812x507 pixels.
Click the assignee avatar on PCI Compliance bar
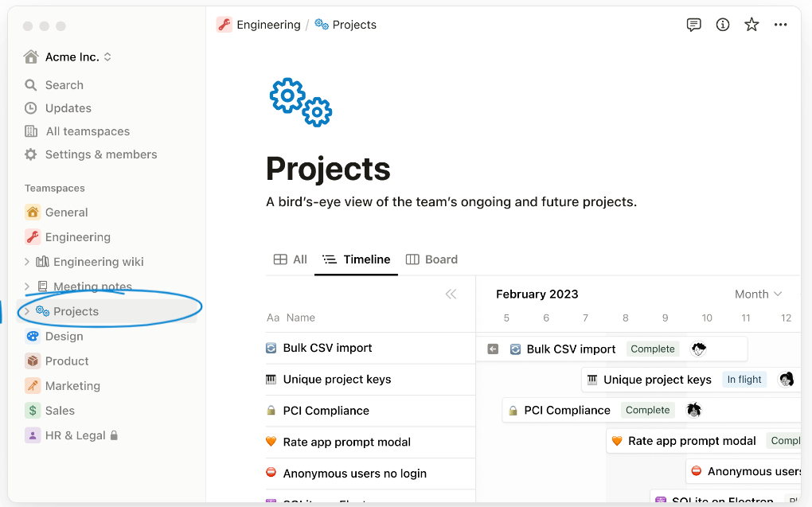point(693,410)
